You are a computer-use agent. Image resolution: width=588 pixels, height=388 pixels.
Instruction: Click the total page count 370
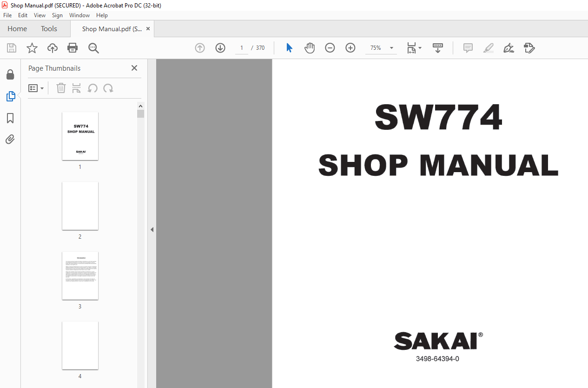point(260,48)
